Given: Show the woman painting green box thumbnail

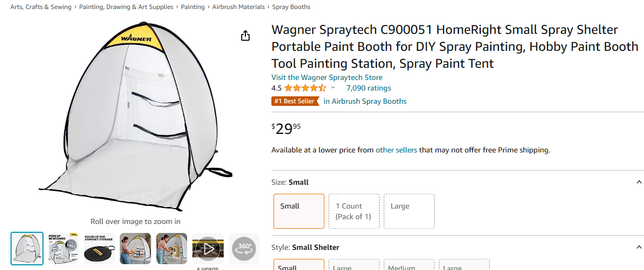Looking at the screenshot, I should (x=172, y=248).
